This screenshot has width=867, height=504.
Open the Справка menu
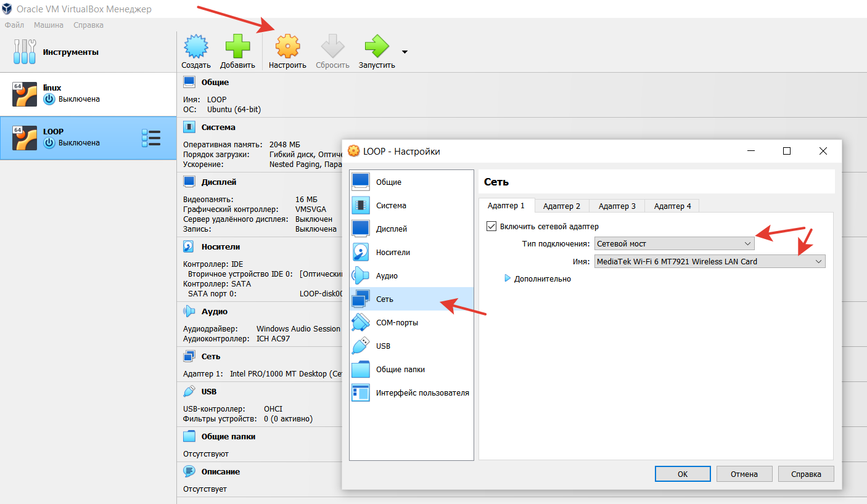point(88,25)
